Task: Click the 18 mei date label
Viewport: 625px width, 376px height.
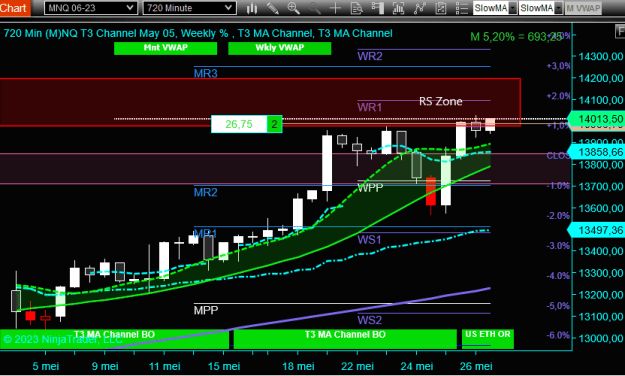Action: 298,366
